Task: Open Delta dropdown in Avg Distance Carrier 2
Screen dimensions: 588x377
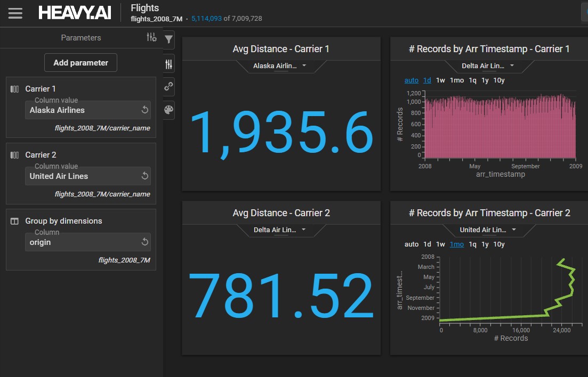Action: coord(280,230)
